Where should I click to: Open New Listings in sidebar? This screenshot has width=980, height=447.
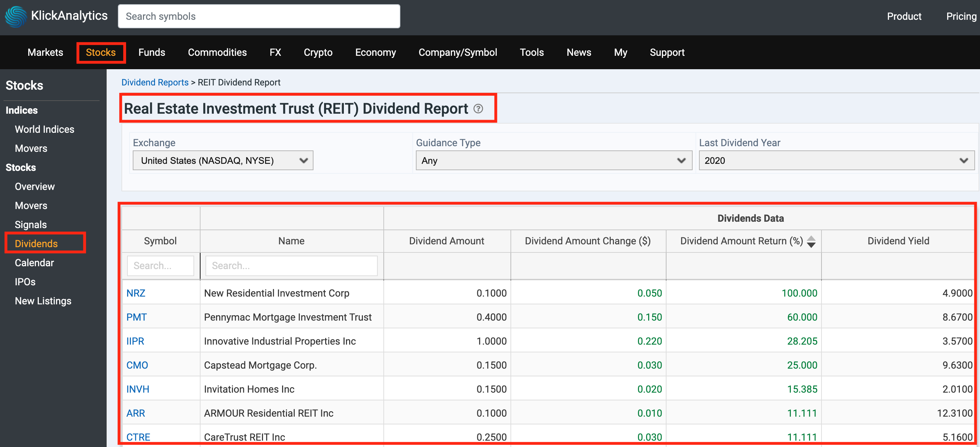click(43, 300)
